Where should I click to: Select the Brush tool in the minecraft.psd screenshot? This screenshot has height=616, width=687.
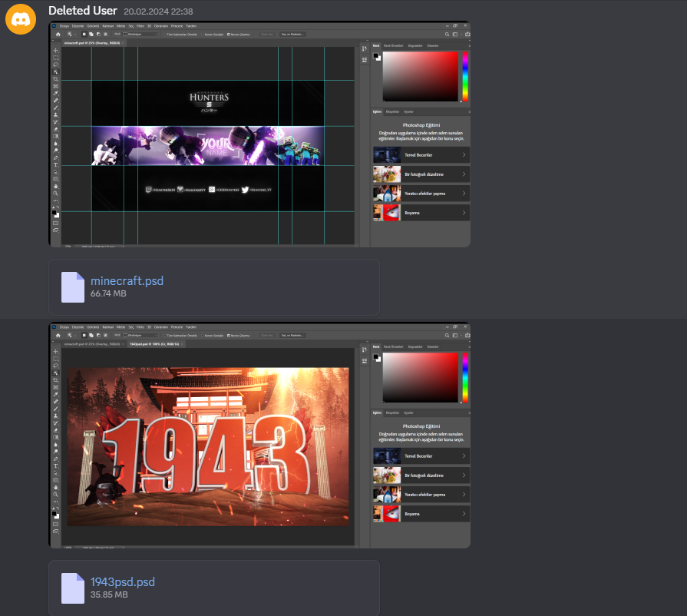click(55, 108)
